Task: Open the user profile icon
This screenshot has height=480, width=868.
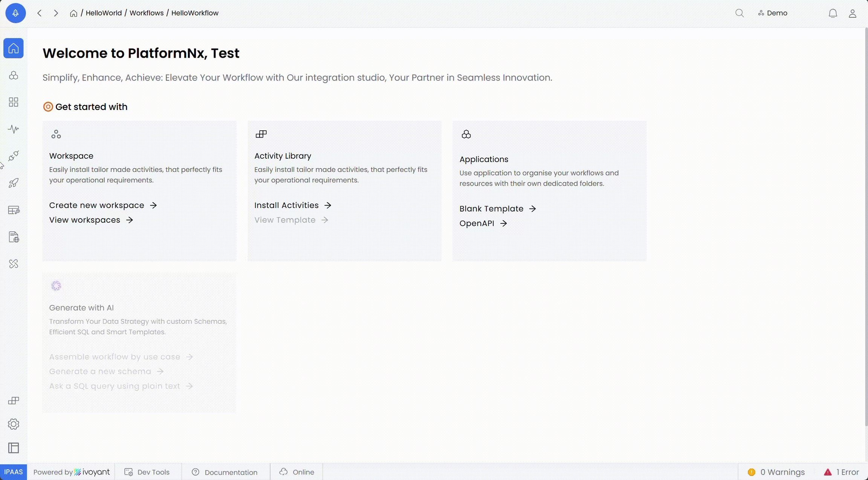Action: coord(853,14)
